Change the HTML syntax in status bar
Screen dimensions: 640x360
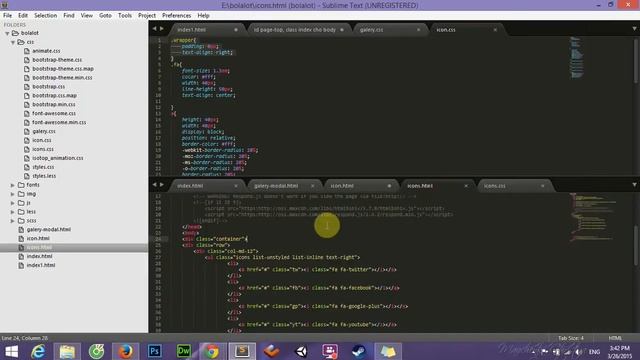[x=615, y=338]
